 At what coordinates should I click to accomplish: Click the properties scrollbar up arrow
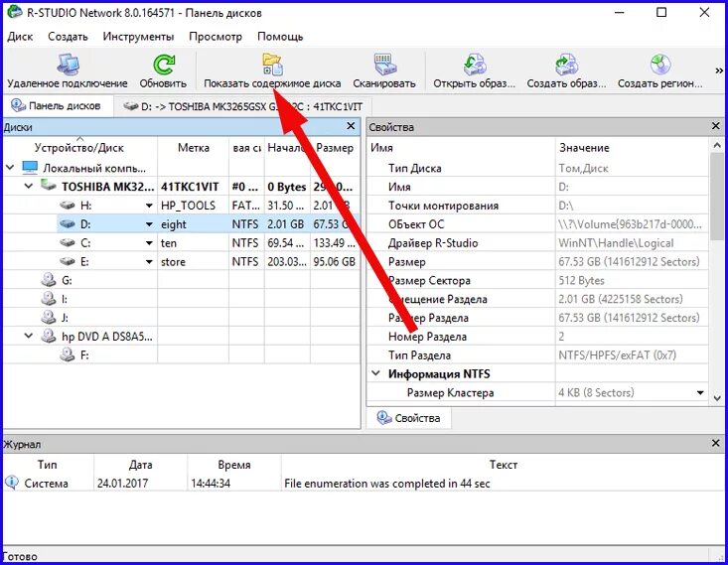coord(717,146)
